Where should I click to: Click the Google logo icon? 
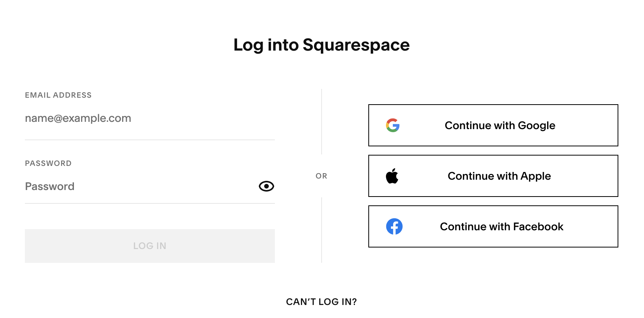[x=393, y=125]
